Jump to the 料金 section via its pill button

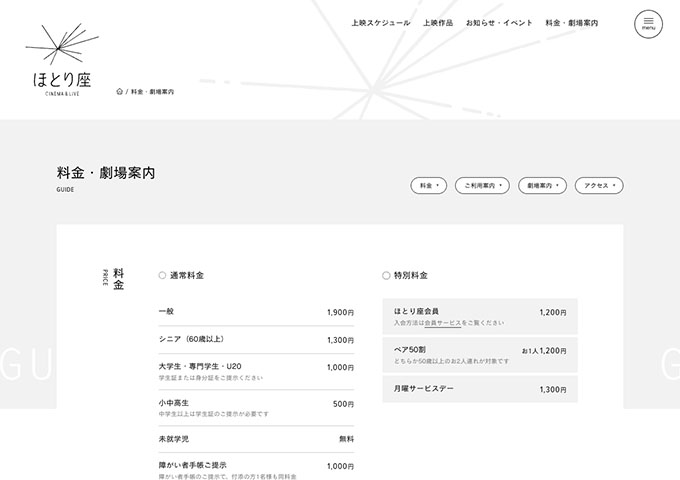click(428, 186)
